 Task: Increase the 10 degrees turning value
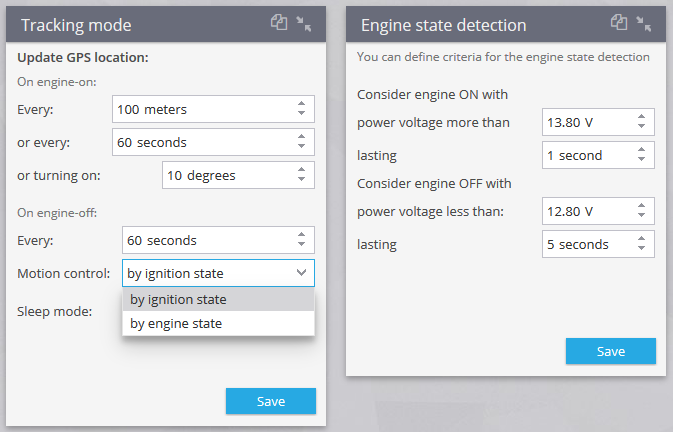(301, 170)
